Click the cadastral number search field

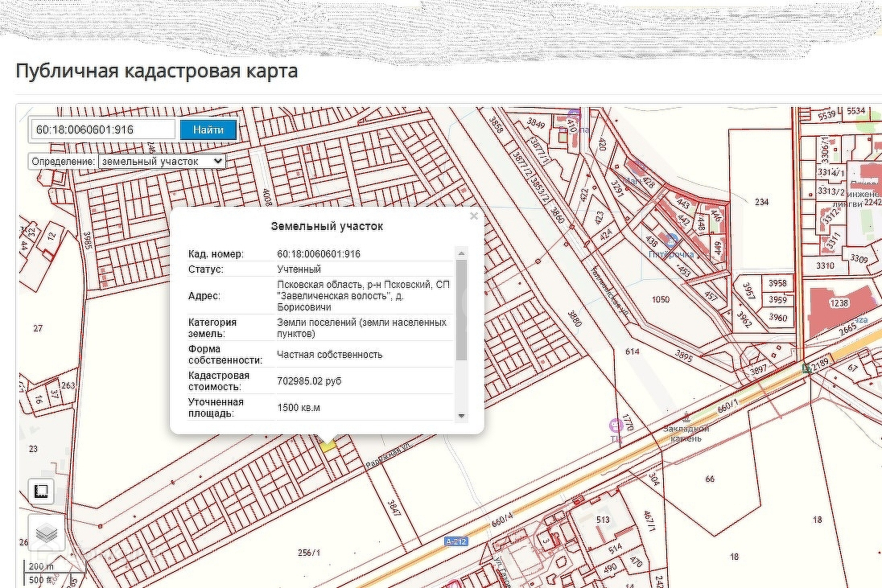point(103,130)
